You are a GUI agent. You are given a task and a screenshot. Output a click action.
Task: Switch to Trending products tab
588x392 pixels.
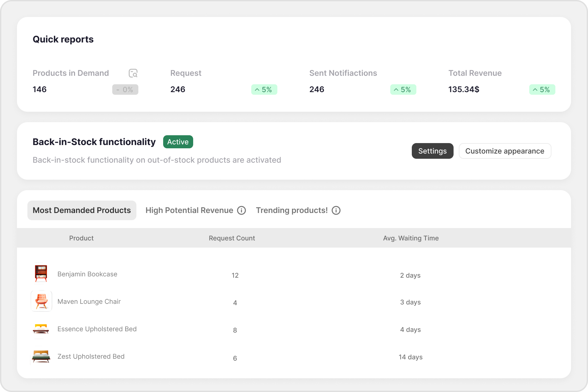coord(292,210)
